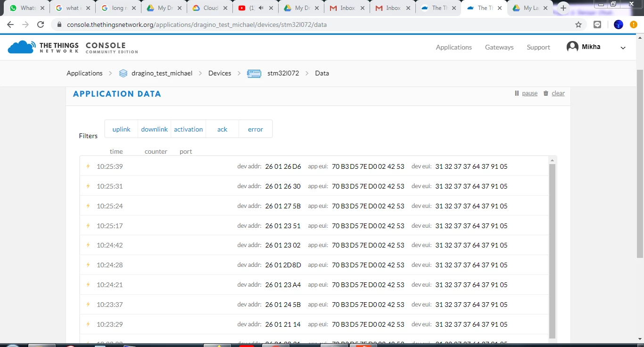Click the data list scrollbar thumb
The width and height of the screenshot is (644, 347).
[x=553, y=251]
